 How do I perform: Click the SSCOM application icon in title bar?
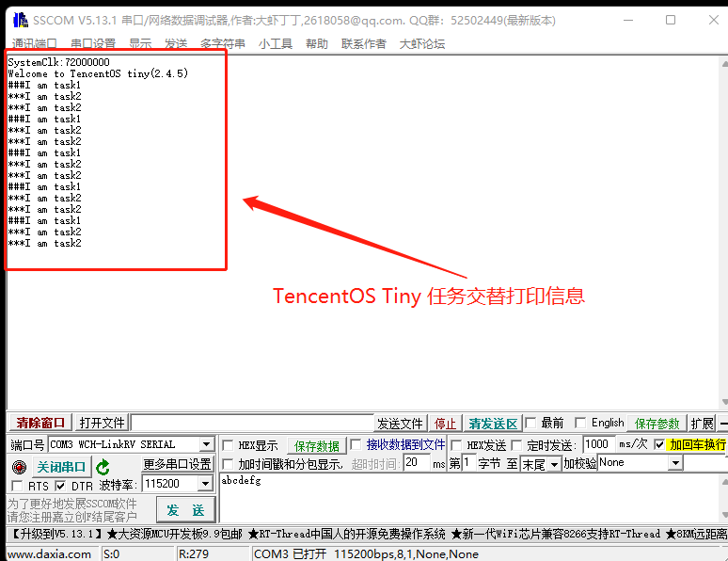tap(21, 20)
